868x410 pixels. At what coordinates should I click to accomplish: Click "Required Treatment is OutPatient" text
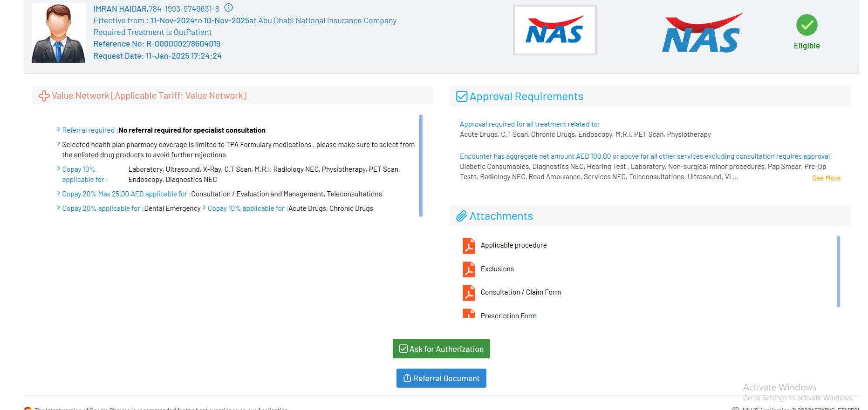pos(152,32)
